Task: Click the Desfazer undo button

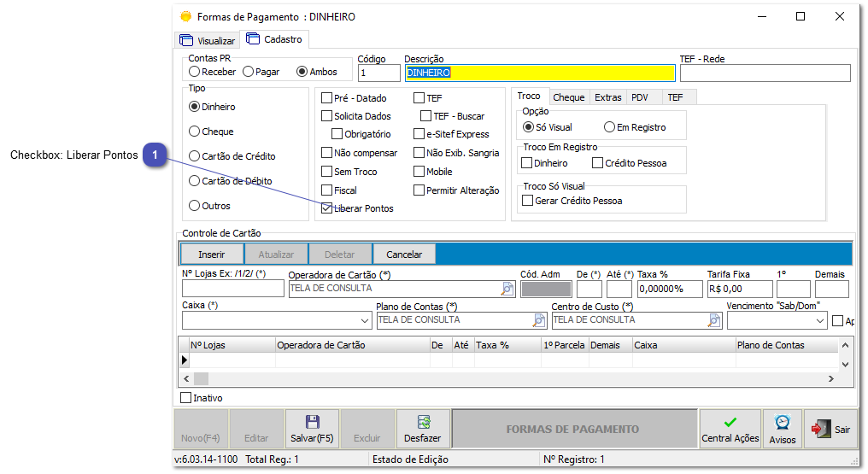Action: point(423,429)
